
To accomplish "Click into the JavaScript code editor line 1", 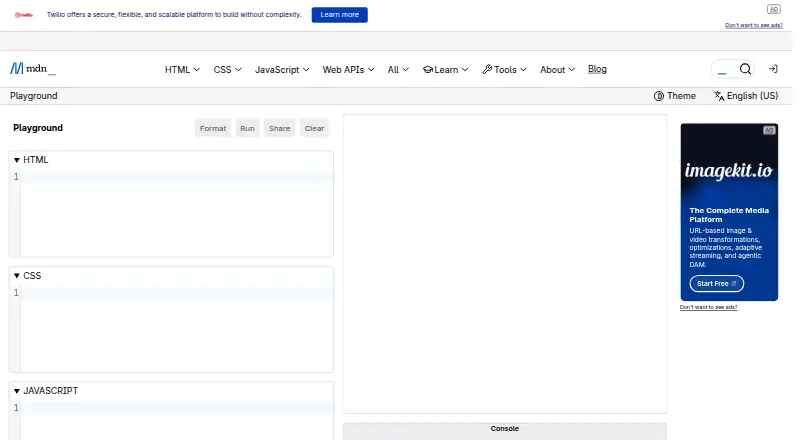I will click(x=177, y=408).
